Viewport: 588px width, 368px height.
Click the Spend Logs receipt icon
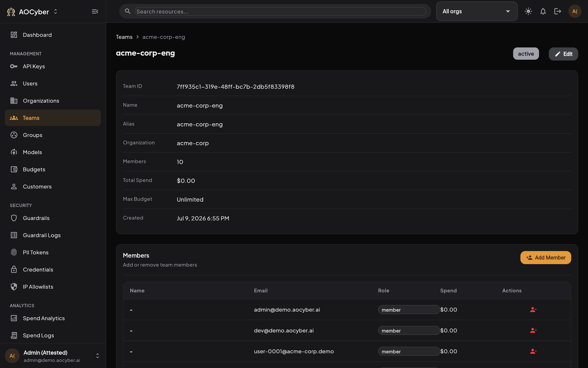(14, 335)
